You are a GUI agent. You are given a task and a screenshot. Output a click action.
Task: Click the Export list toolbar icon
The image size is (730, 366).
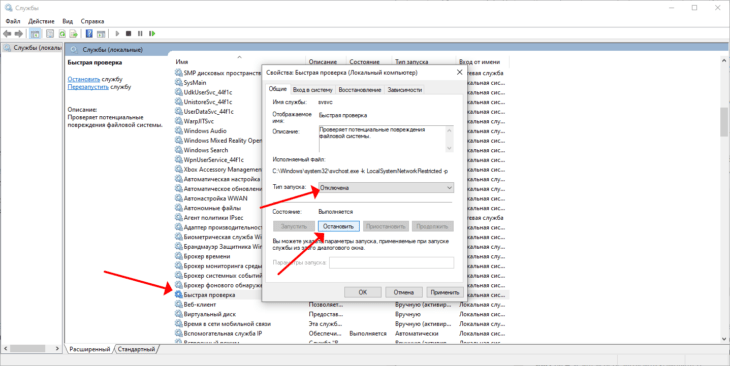coord(73,34)
